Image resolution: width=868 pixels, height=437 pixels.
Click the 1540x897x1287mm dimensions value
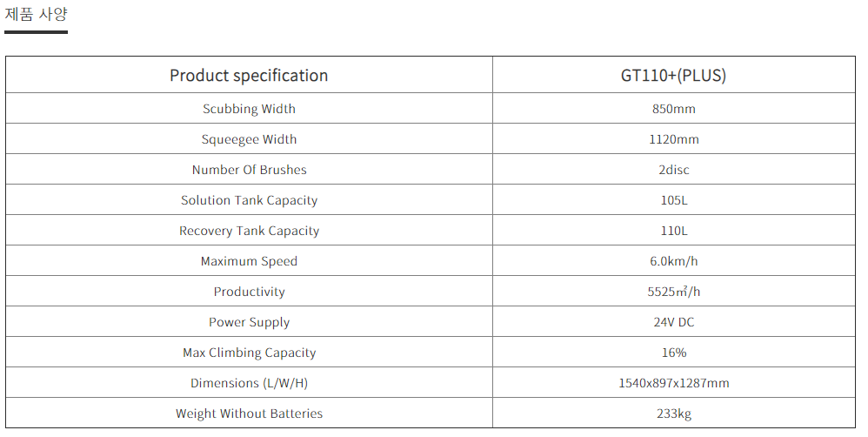coord(673,383)
